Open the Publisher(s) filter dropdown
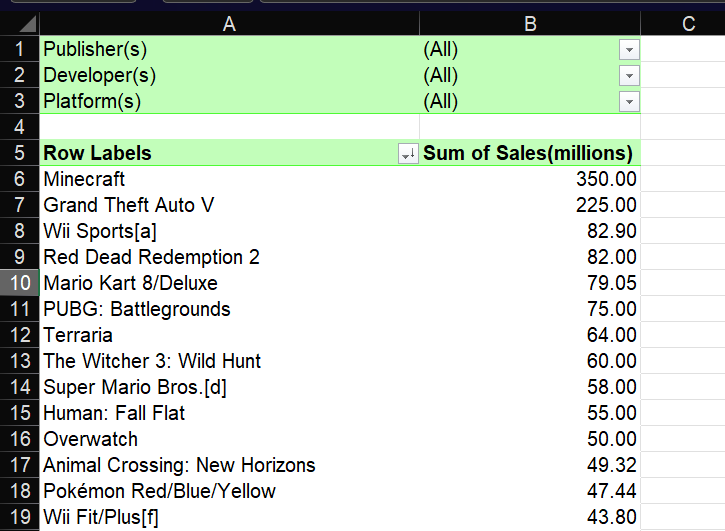The image size is (725, 531). (629, 49)
